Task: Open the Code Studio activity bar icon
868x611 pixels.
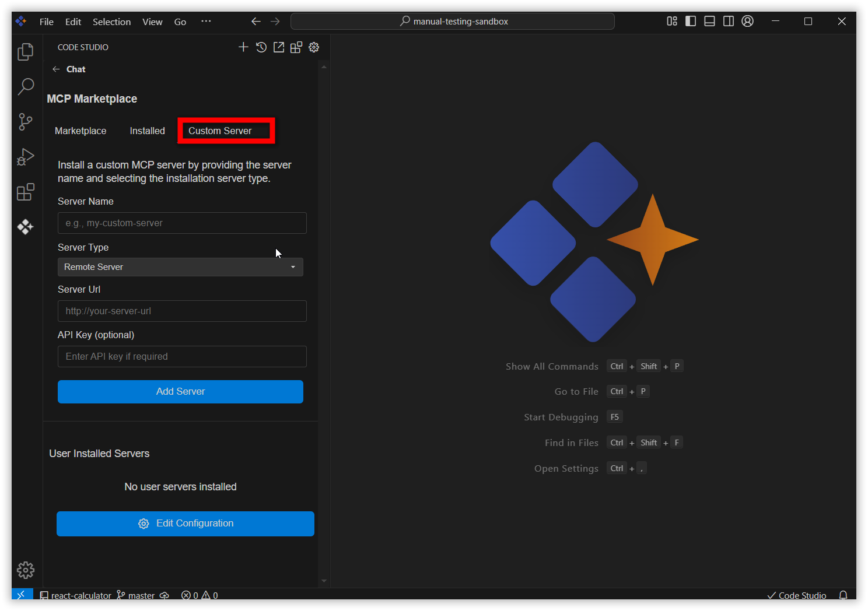Action: pyautogui.click(x=26, y=227)
